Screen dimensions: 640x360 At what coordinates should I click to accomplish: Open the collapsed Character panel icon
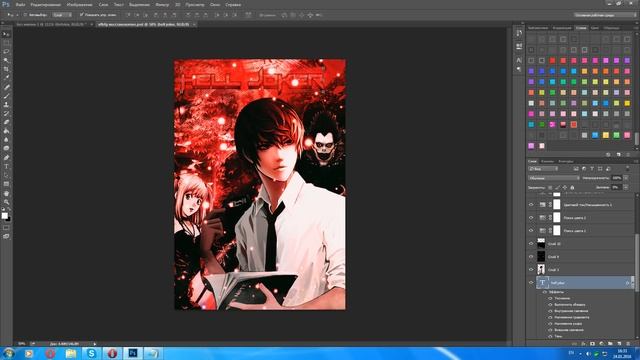click(519, 60)
